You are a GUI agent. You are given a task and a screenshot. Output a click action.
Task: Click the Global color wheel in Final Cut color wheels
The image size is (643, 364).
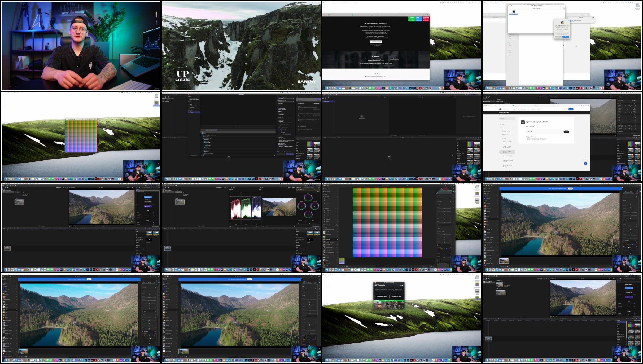(308, 198)
